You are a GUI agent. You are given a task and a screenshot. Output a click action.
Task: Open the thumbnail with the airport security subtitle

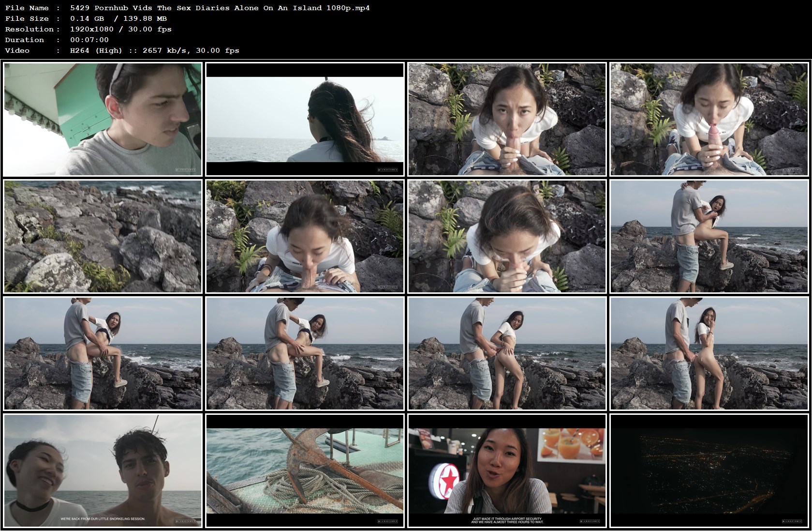coord(507,471)
